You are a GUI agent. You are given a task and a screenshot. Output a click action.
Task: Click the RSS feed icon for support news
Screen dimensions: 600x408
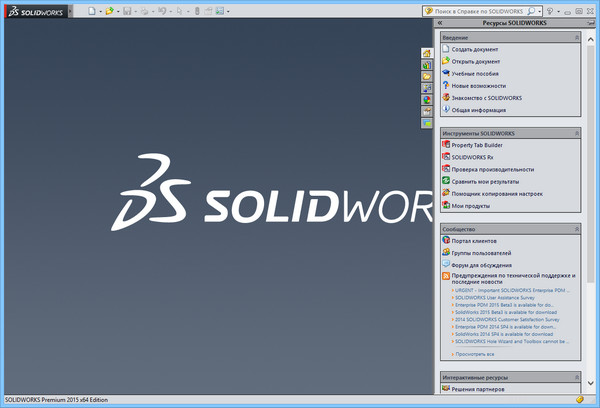pyautogui.click(x=445, y=276)
